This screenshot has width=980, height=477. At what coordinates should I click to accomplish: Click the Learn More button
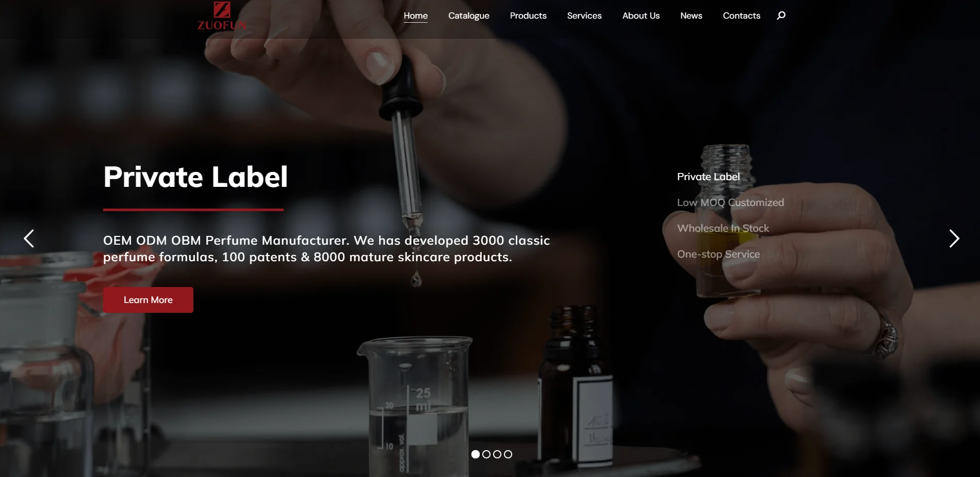pos(148,300)
